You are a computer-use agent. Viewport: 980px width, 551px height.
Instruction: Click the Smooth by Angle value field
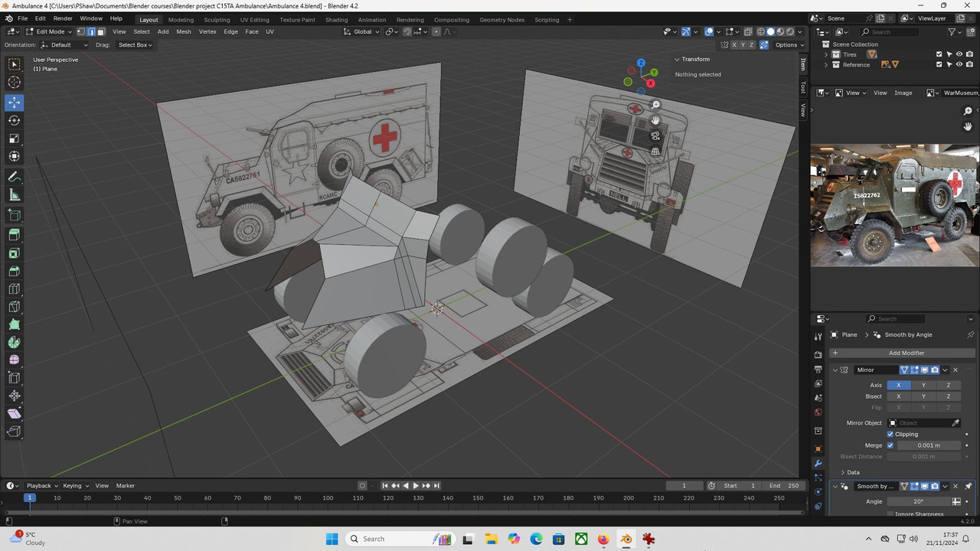[917, 501]
